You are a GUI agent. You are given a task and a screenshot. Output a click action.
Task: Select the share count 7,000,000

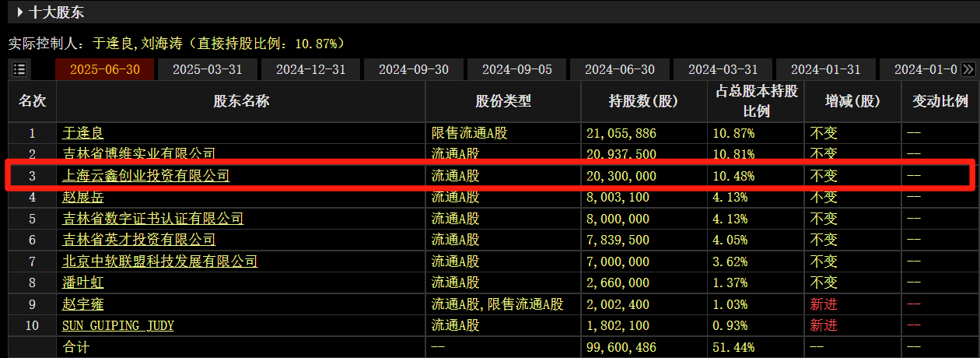point(618,261)
